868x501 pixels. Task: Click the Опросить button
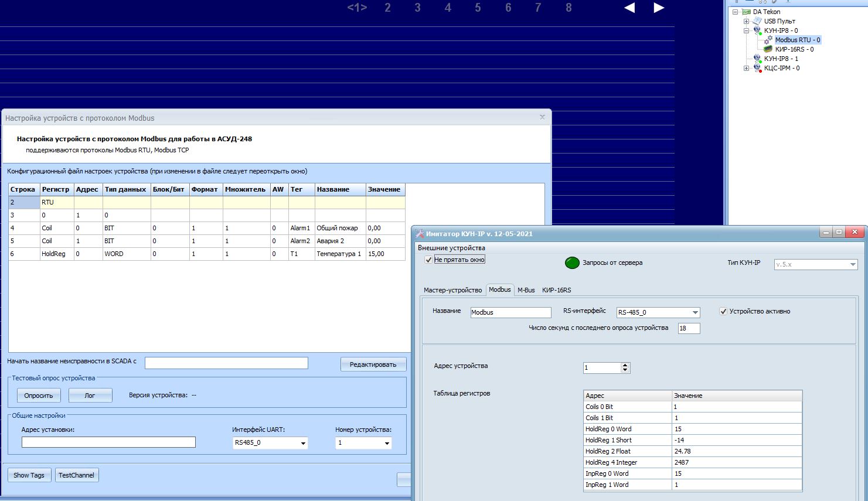[39, 396]
